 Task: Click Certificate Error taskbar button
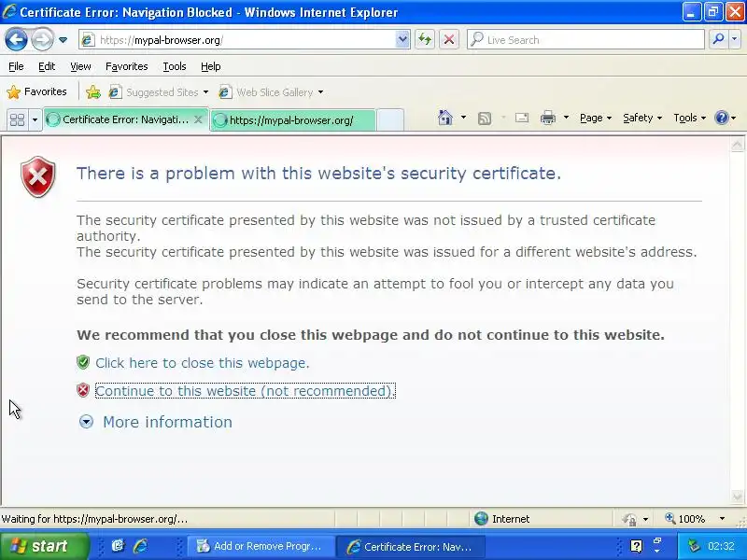click(x=410, y=546)
